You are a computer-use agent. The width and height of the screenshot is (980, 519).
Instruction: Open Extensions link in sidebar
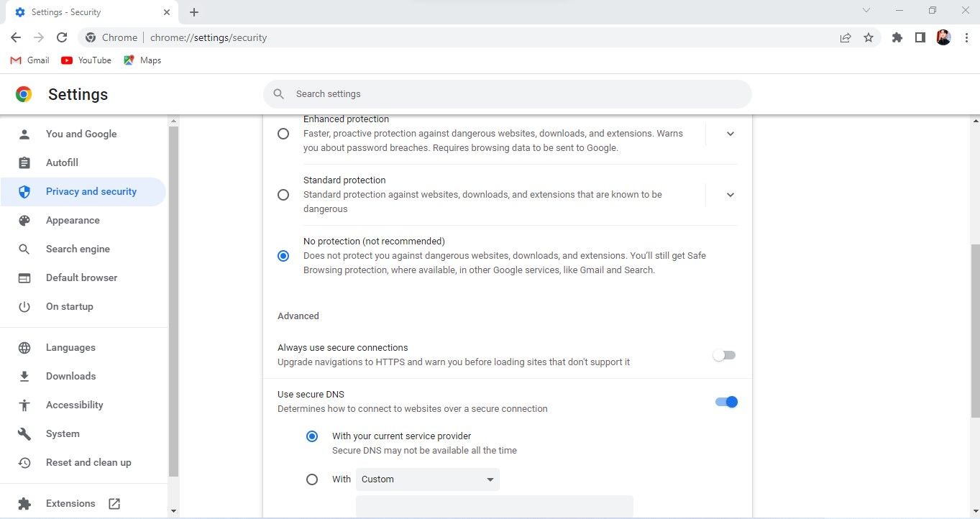(70, 503)
